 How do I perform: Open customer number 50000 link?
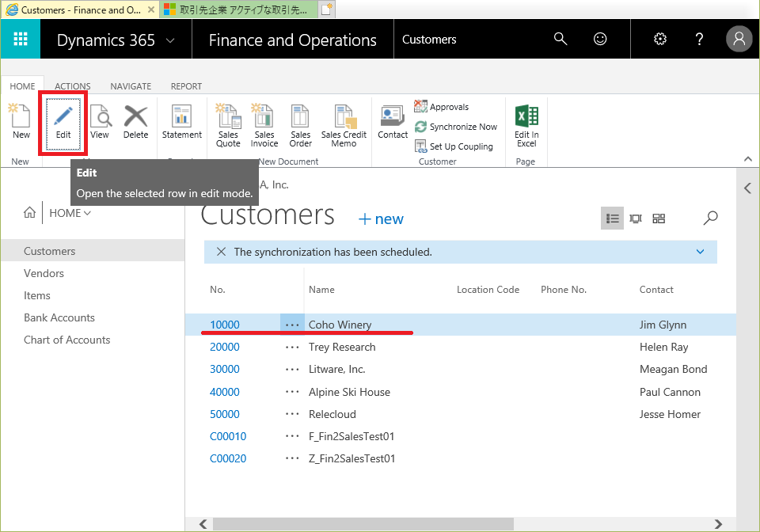[x=224, y=414]
